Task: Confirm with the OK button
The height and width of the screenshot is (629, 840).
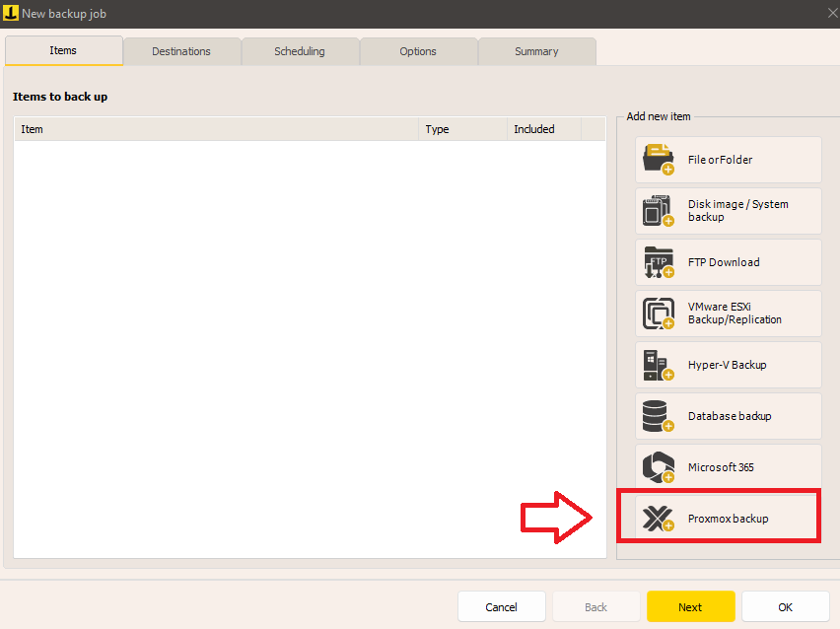Action: (785, 606)
